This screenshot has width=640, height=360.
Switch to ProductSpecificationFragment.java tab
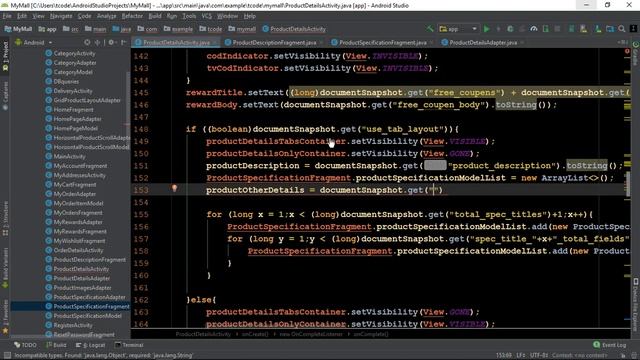point(383,42)
